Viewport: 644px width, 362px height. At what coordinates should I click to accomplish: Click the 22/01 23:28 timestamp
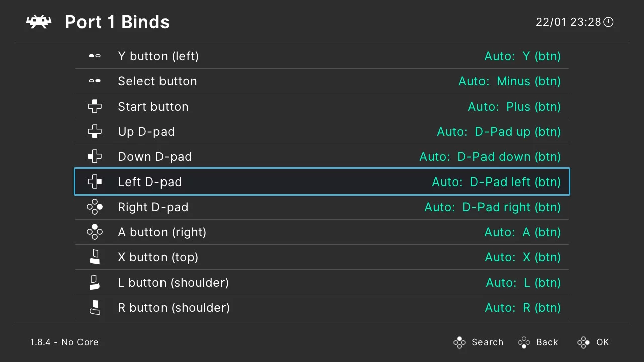[x=569, y=22]
